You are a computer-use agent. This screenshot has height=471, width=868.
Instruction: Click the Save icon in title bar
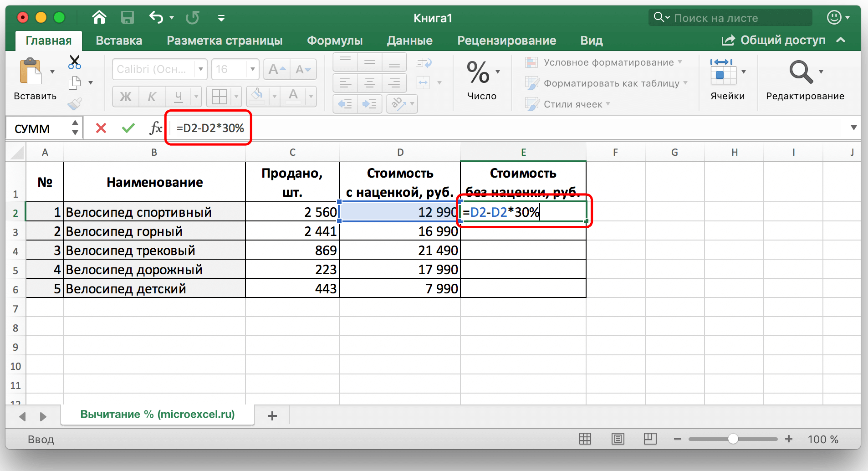127,18
